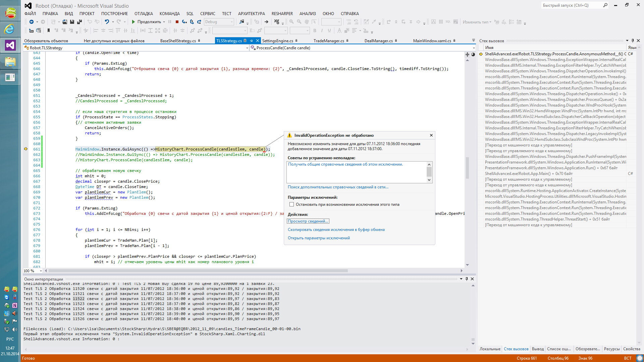Click the Stop Debugging red square icon
The image size is (644, 362).
pos(177,22)
